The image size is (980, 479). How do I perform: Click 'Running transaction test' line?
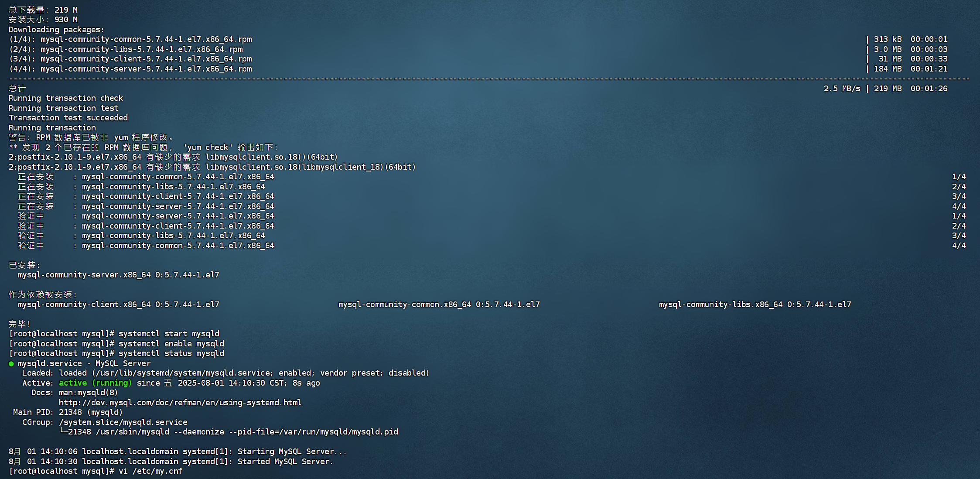point(64,108)
